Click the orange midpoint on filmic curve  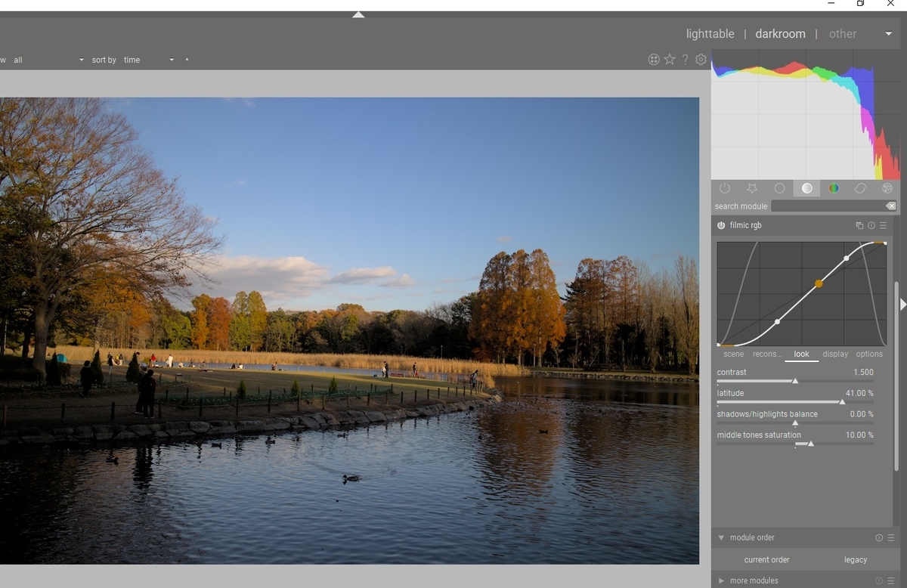pyautogui.click(x=819, y=283)
